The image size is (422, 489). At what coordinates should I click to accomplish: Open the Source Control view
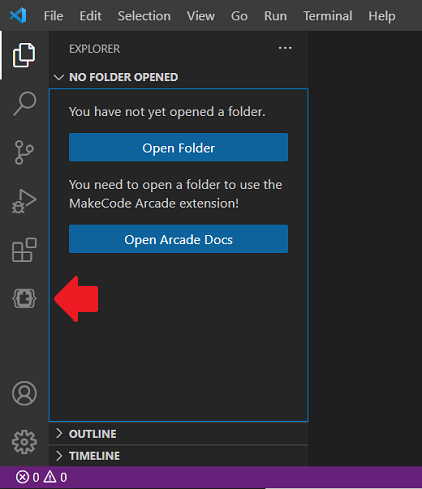point(24,152)
